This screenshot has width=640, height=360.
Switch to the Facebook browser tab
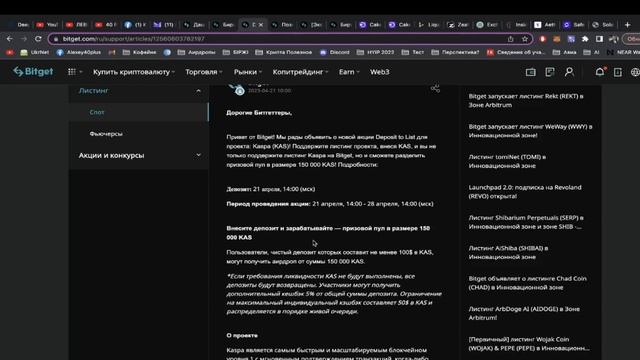(135, 25)
